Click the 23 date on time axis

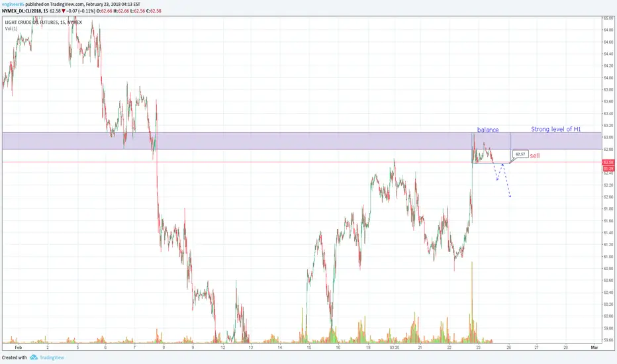[478, 347]
